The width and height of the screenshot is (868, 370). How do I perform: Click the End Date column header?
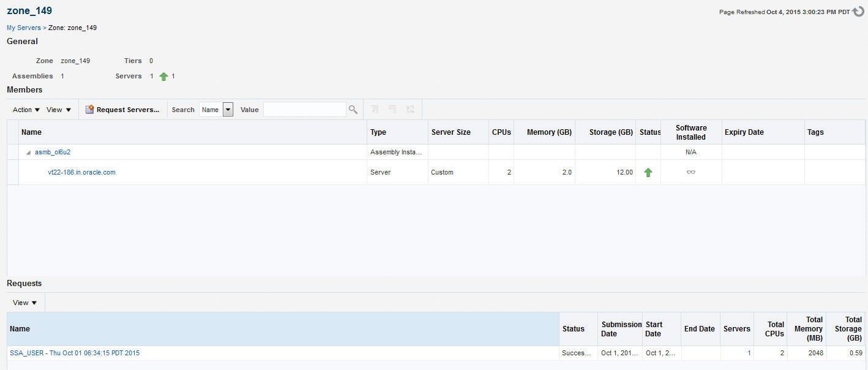[701, 329]
